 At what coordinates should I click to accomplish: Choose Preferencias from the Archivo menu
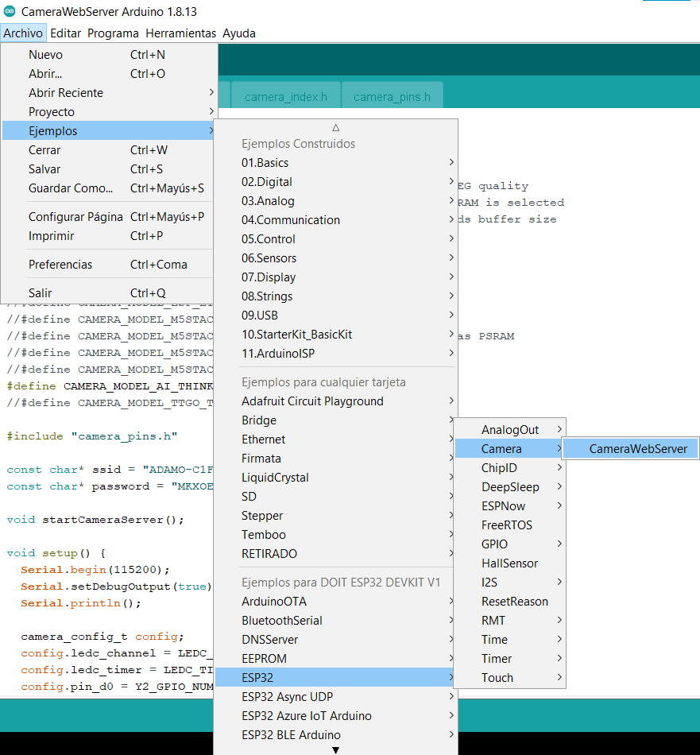(x=60, y=265)
